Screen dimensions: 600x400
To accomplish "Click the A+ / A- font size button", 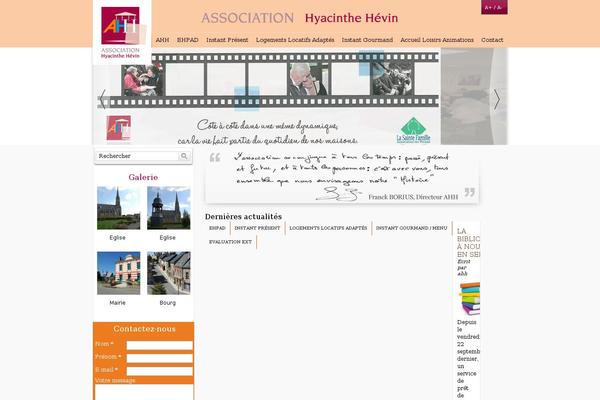I will coord(494,7).
